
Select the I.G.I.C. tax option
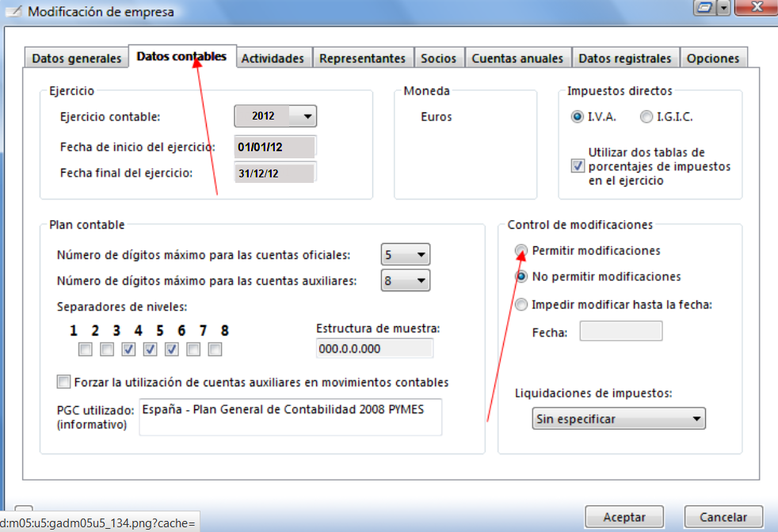tap(646, 117)
